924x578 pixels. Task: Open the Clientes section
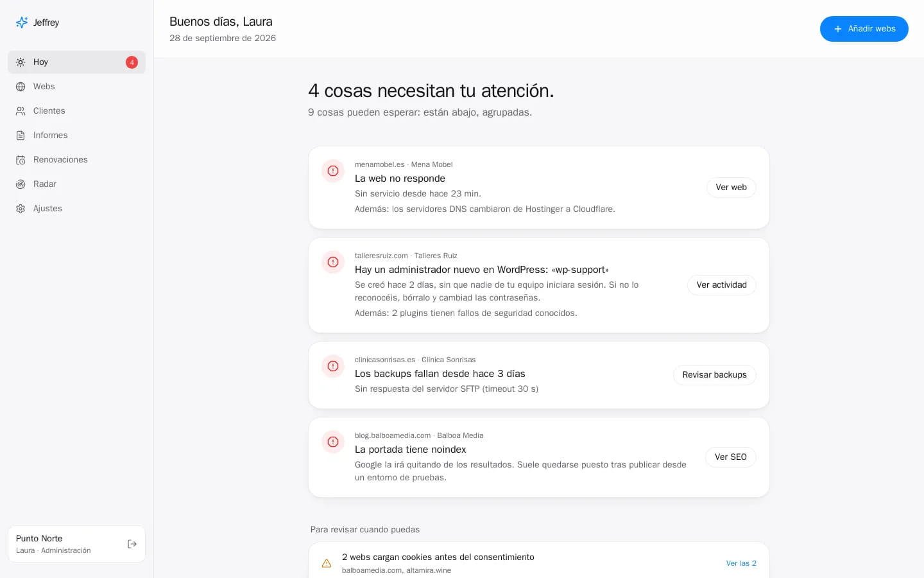coord(76,111)
